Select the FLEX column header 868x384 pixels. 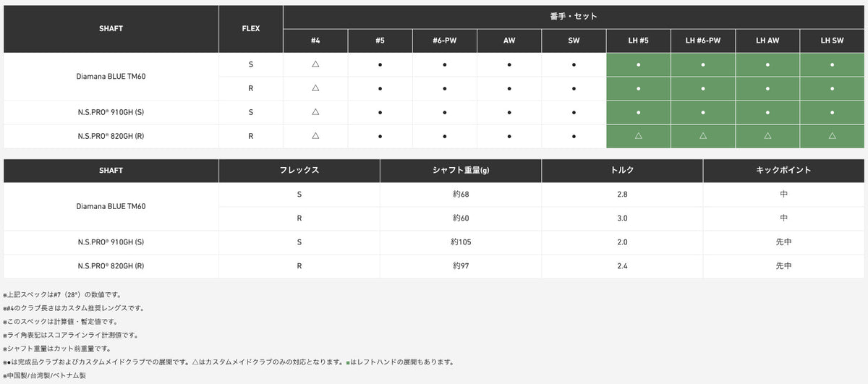click(251, 29)
